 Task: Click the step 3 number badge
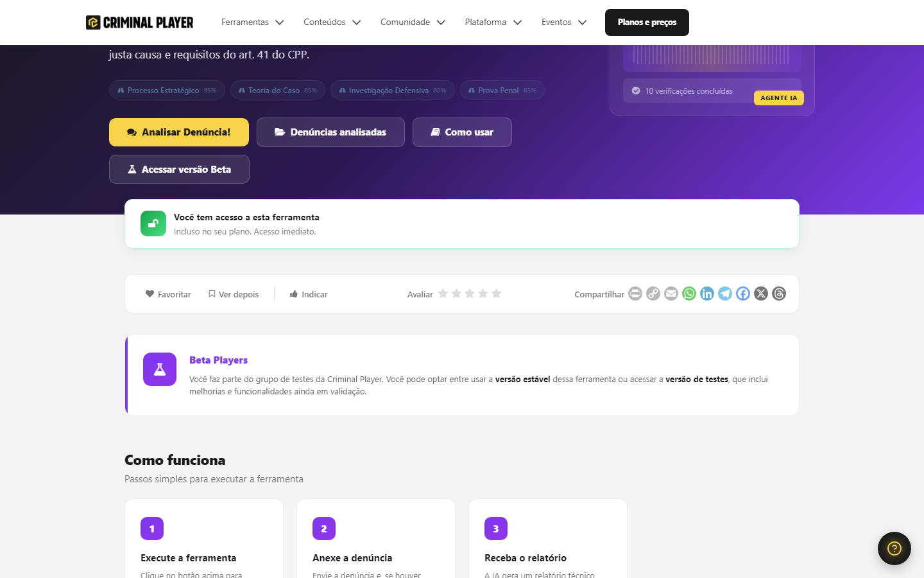pyautogui.click(x=496, y=529)
